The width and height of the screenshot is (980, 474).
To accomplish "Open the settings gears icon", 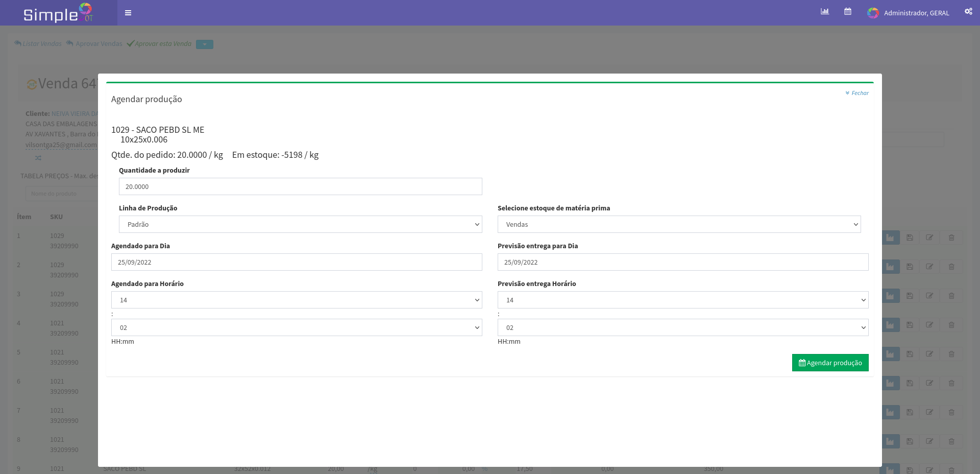I will pos(968,12).
